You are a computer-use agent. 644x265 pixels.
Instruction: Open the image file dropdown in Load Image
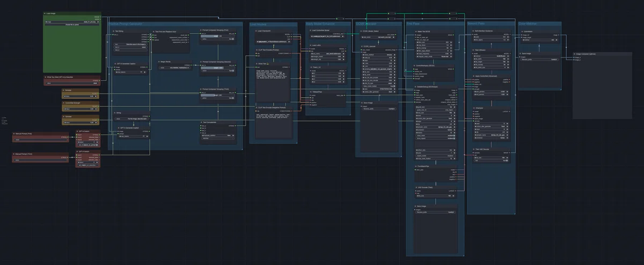coord(72,22)
